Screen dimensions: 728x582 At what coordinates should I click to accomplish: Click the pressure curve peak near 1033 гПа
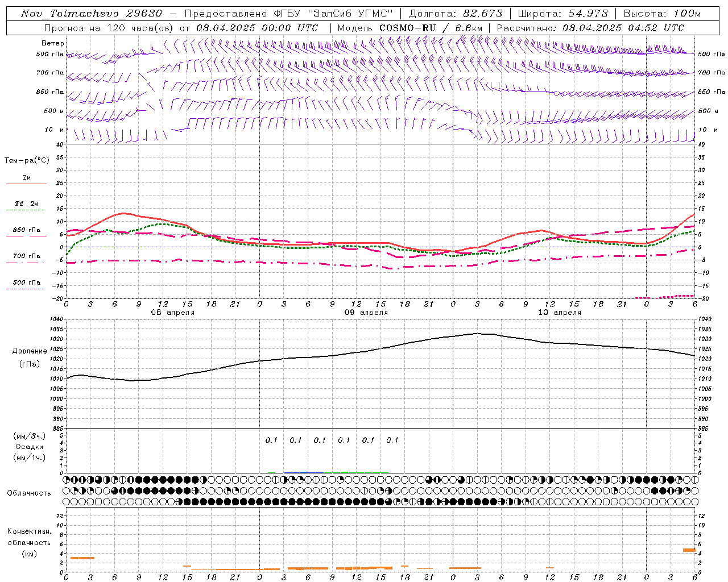(478, 334)
